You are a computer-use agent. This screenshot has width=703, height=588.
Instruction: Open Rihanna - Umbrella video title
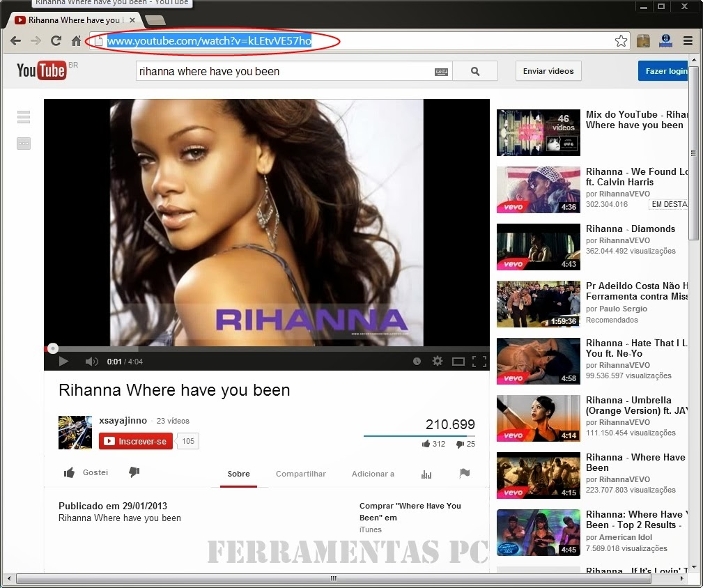tap(637, 405)
